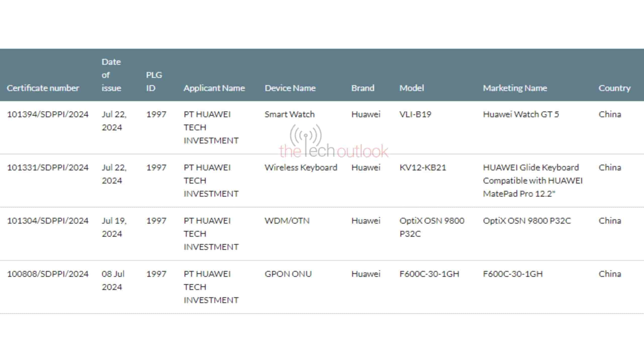Select certificate 101394/SDPPI/2024 cell
Image resolution: width=644 pixels, height=362 pixels.
[x=48, y=114]
